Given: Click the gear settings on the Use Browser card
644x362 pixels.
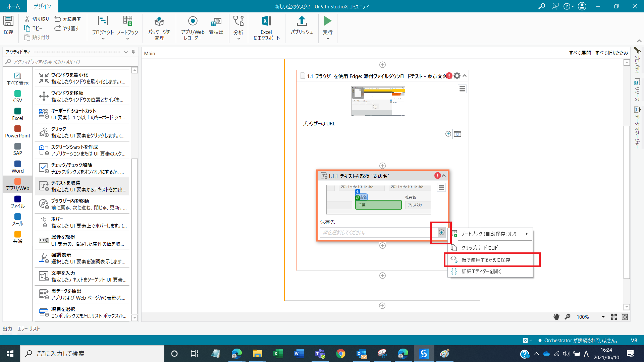Looking at the screenshot, I should click(x=457, y=76).
